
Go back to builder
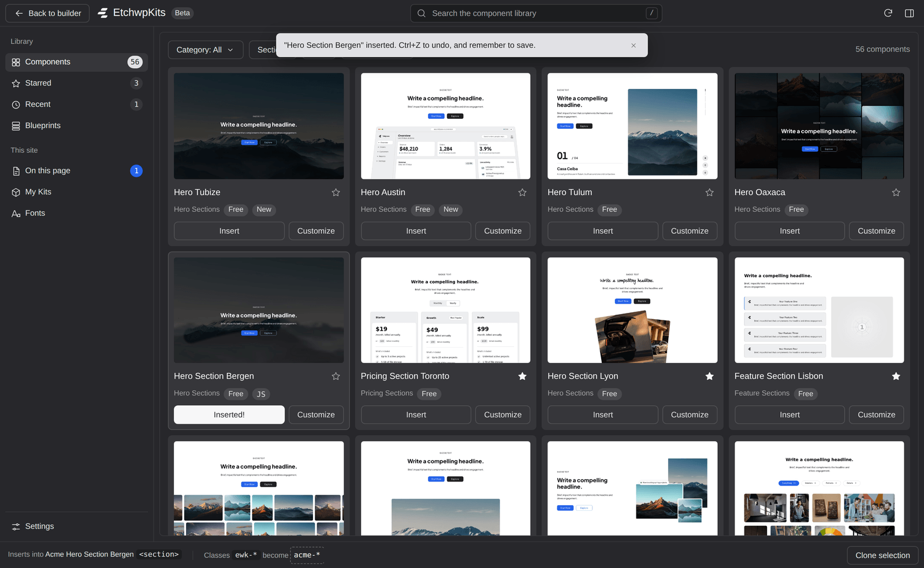tap(47, 13)
